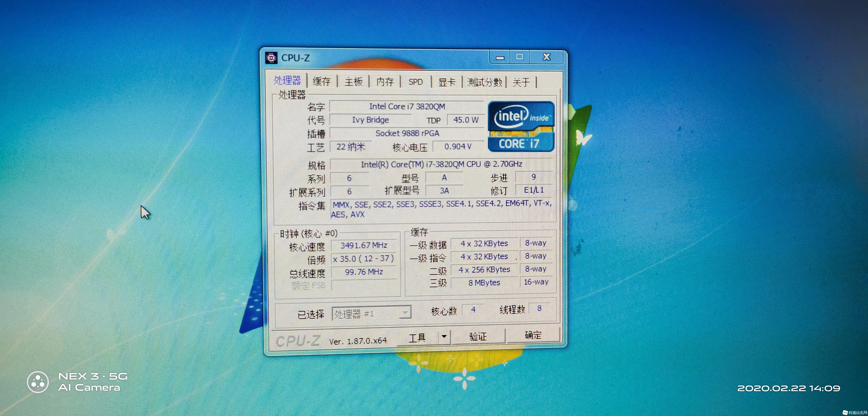Open the 測試分數 benchmark tab
This screenshot has height=416, width=868.
click(x=484, y=82)
